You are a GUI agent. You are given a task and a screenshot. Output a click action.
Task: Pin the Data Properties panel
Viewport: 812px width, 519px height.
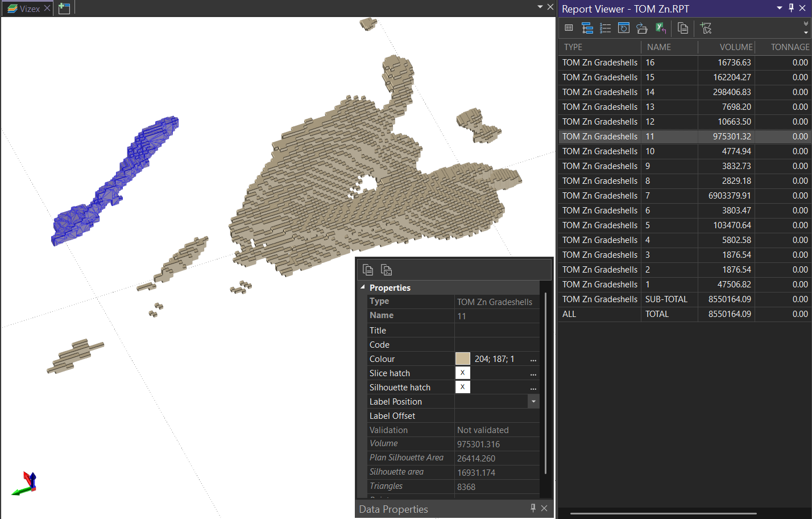point(533,508)
